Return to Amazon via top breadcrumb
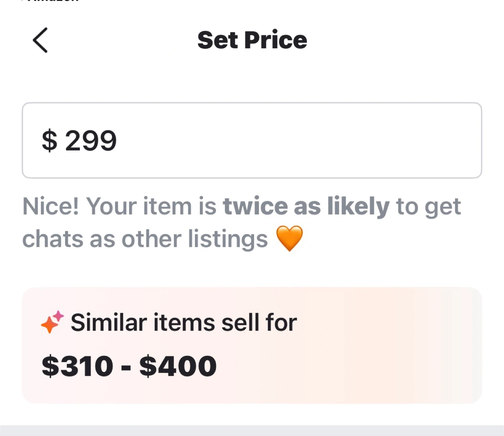Viewport: 504px width, 436px height. coord(49,1)
